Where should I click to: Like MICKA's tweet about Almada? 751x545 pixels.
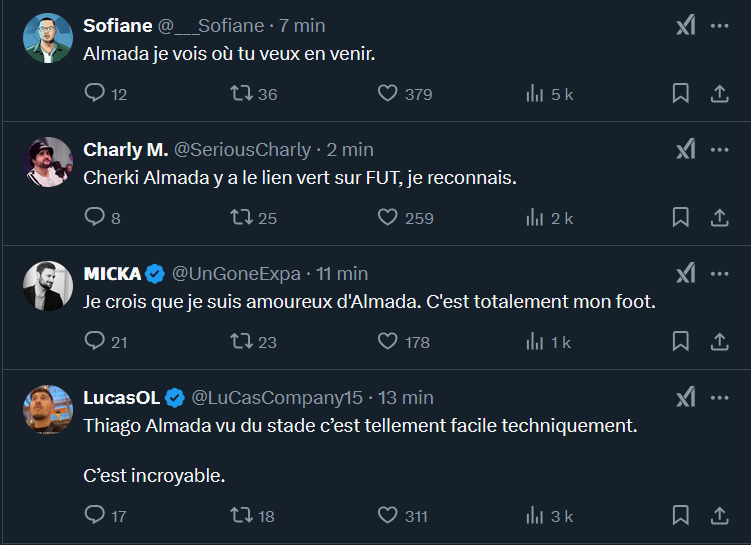[388, 341]
